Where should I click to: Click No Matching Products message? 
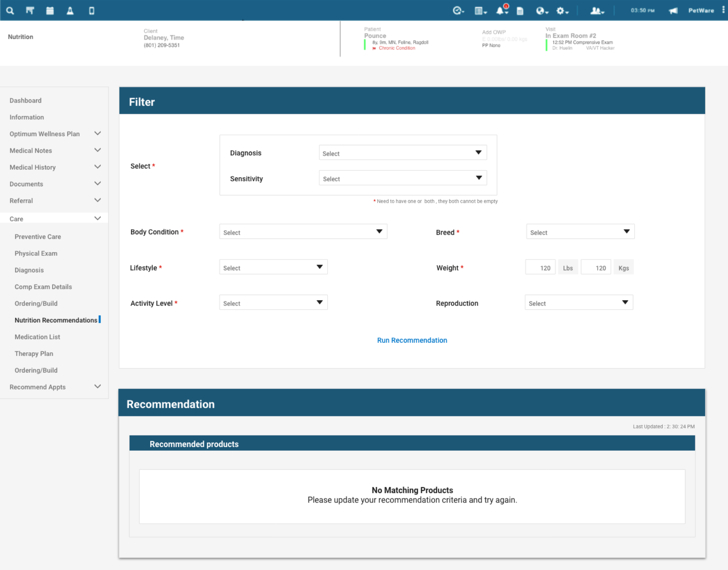coord(412,490)
